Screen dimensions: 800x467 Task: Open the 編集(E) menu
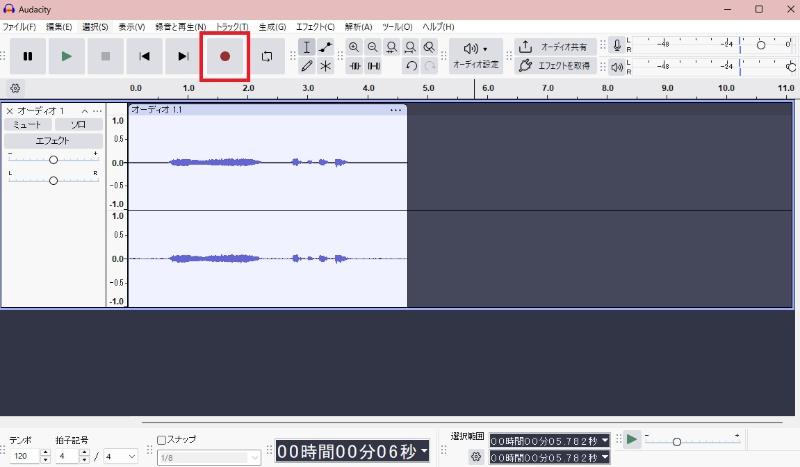(59, 27)
